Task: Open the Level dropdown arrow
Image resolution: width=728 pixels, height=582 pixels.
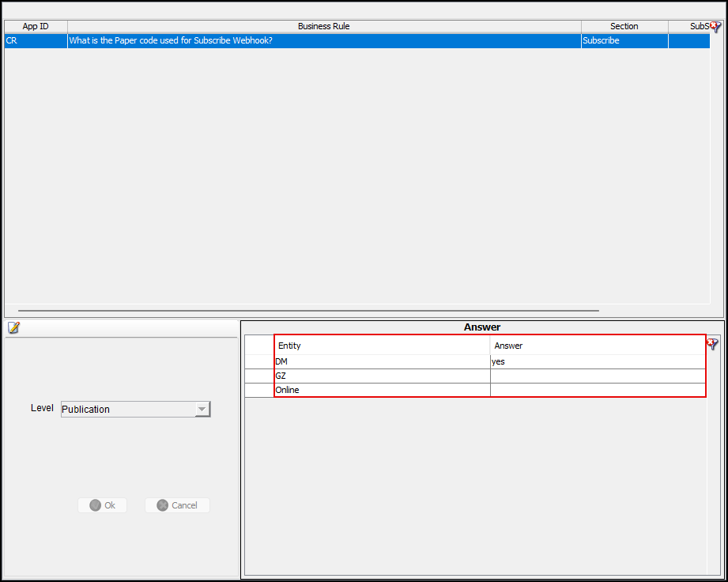Action: 202,409
